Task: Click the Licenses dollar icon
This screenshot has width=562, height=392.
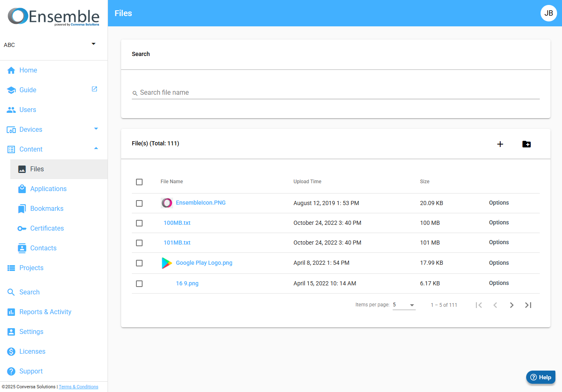Action: click(x=11, y=352)
